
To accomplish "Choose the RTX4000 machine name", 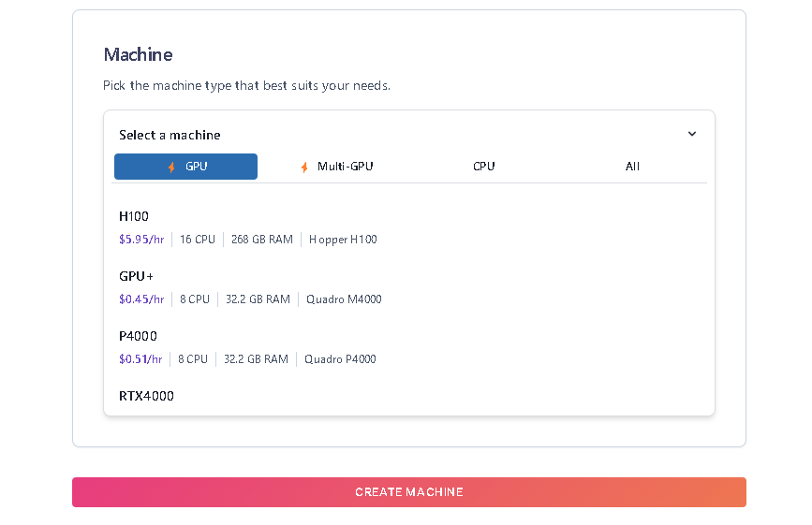I will [146, 396].
